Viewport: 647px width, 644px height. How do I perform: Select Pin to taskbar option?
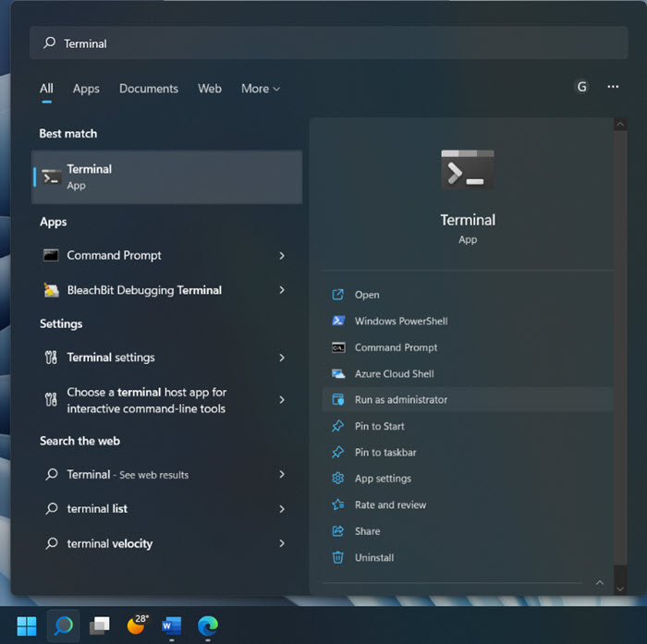385,453
